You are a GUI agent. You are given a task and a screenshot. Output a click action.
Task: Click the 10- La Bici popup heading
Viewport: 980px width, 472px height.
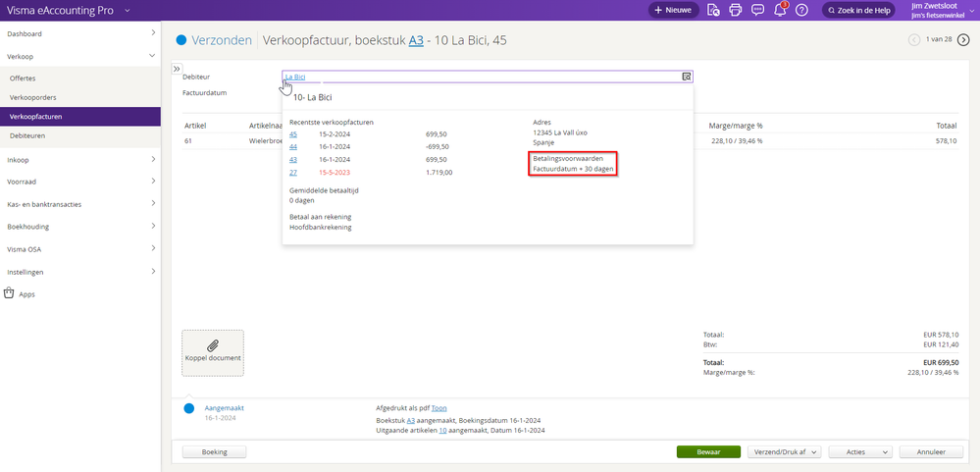313,97
